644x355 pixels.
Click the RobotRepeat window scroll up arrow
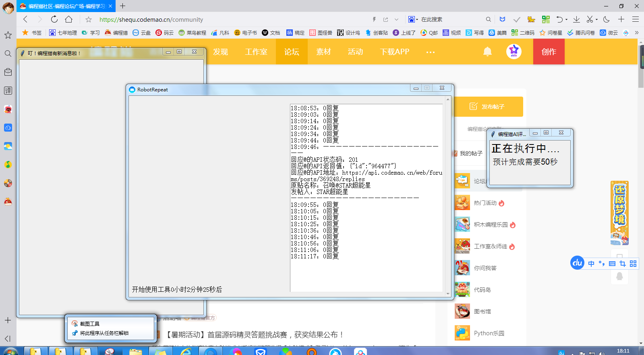tap(448, 99)
